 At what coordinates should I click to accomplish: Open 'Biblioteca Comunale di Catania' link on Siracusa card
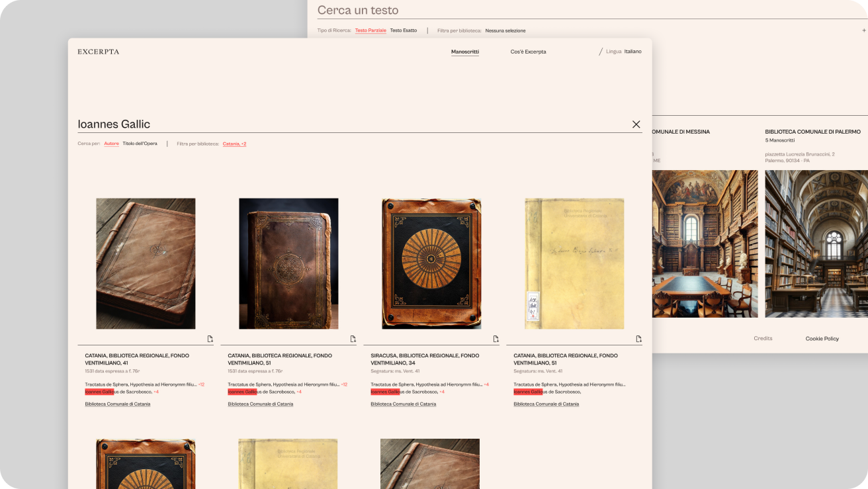pyautogui.click(x=404, y=404)
